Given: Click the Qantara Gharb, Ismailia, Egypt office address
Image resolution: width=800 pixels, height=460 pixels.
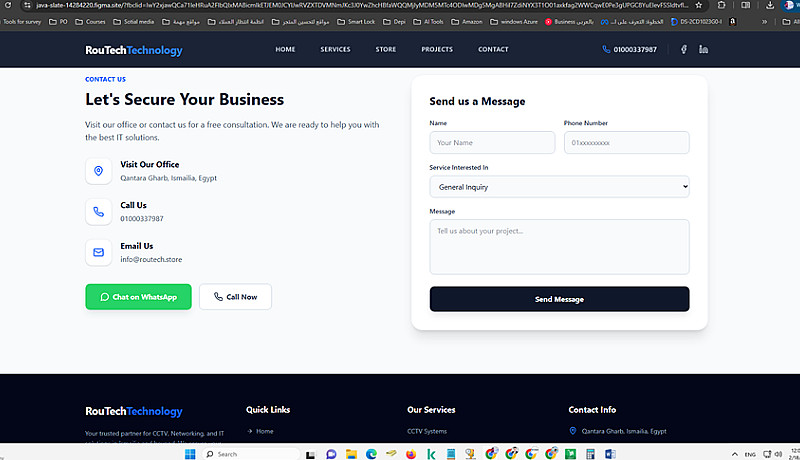Looking at the screenshot, I should [x=168, y=178].
